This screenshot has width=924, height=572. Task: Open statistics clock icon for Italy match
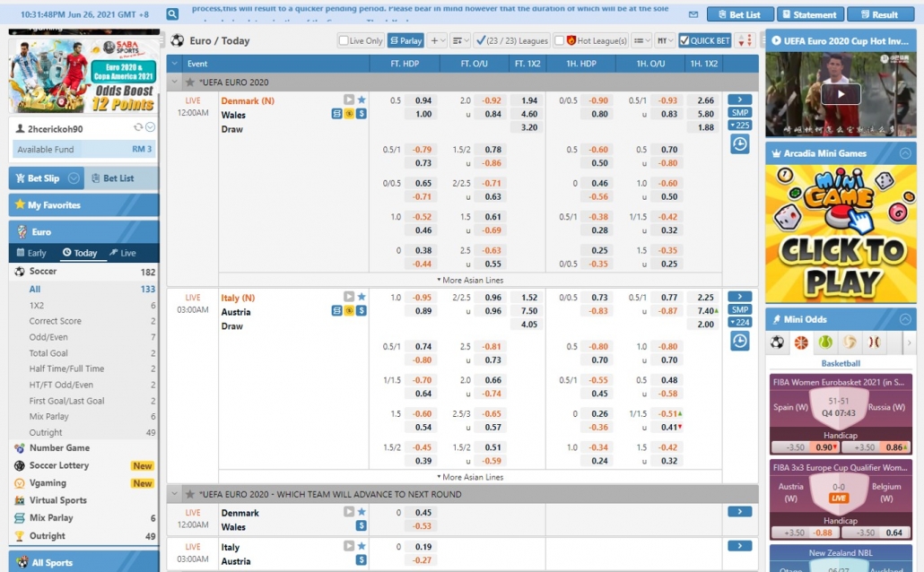(x=739, y=341)
